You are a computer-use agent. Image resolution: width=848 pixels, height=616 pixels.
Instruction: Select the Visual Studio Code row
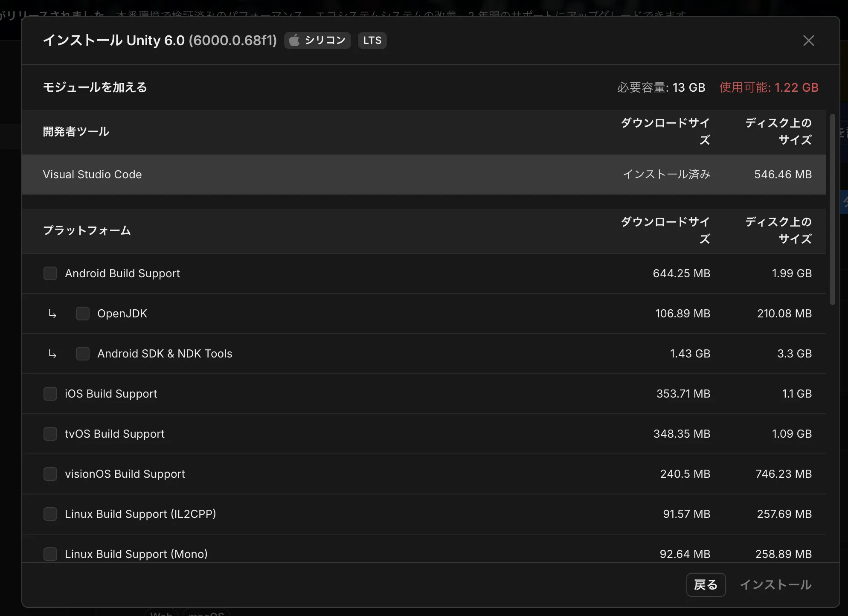[92, 174]
